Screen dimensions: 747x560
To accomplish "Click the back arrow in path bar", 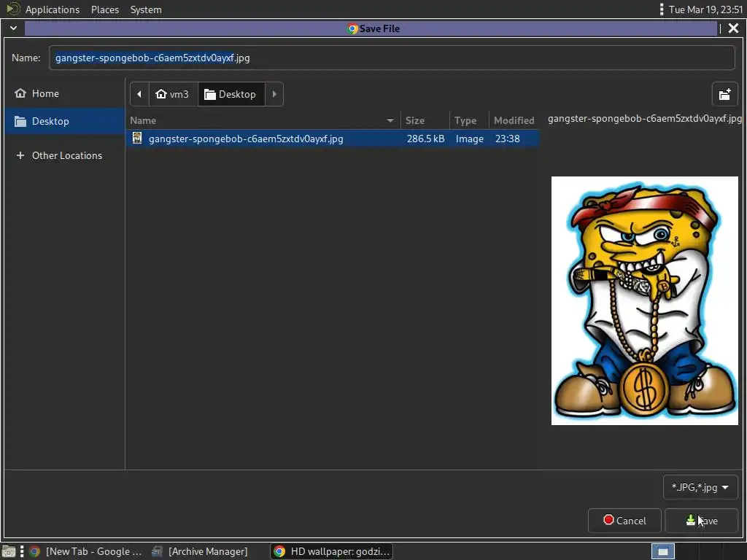I will [139, 94].
